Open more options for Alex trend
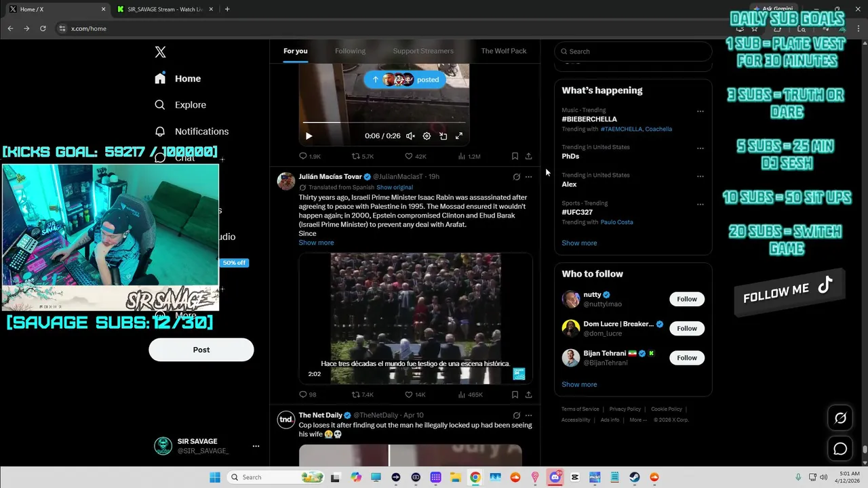 [x=701, y=176]
